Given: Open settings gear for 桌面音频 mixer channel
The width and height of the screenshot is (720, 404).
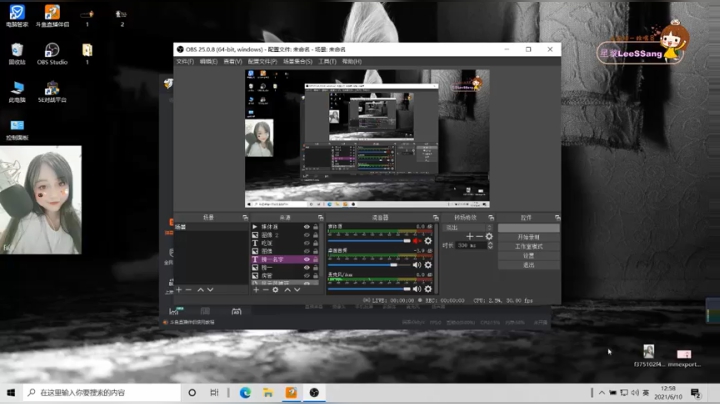Looking at the screenshot, I should (x=428, y=265).
